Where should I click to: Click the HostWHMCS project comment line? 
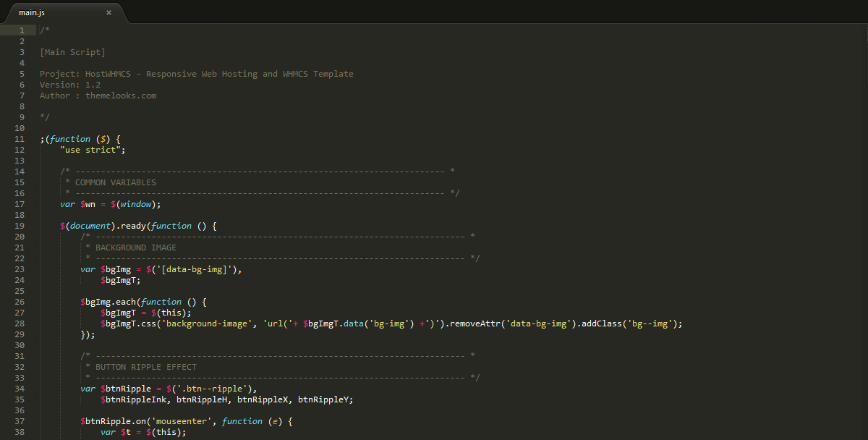(197, 74)
